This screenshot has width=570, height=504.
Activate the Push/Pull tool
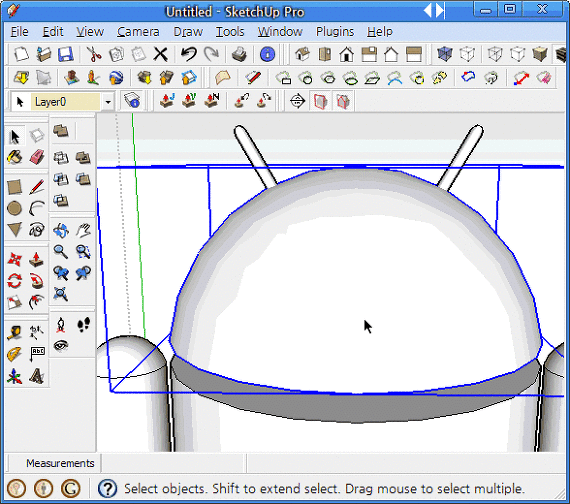click(x=36, y=259)
